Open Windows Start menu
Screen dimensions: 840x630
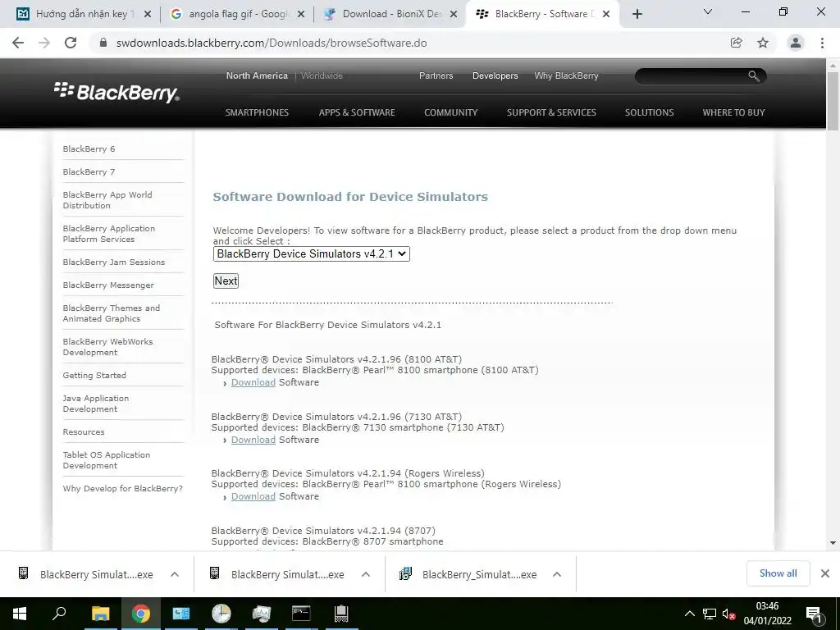point(20,614)
